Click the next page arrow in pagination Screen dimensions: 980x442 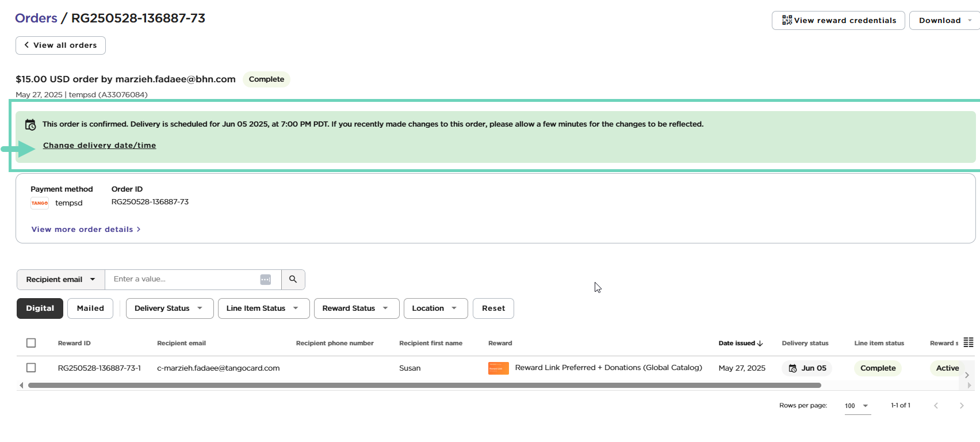961,406
